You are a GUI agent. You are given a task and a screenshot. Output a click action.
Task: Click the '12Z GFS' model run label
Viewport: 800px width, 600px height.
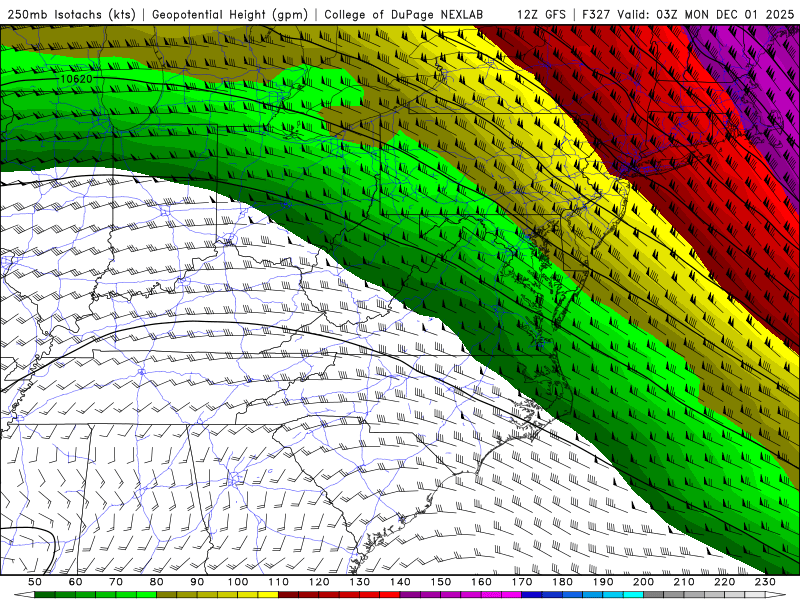click(541, 14)
